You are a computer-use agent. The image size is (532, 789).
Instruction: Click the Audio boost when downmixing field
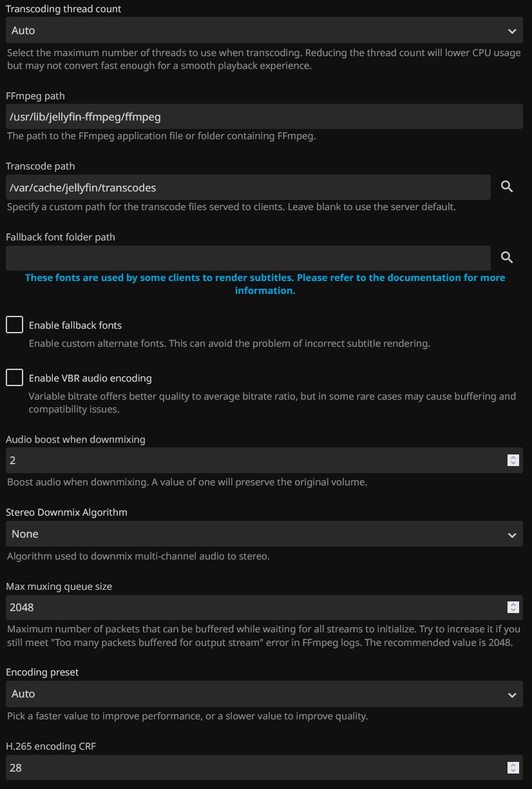tap(251, 460)
